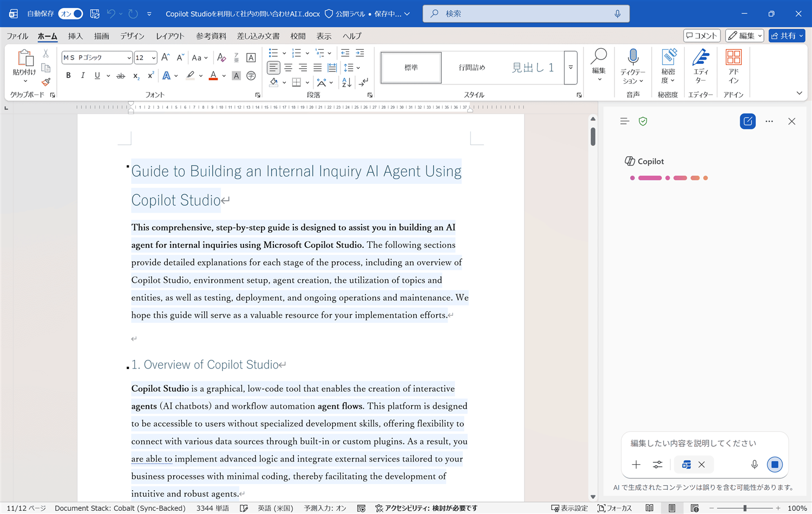Sort paragraphs with the A-Z sort icon
The height and width of the screenshot is (514, 812).
coord(346,82)
